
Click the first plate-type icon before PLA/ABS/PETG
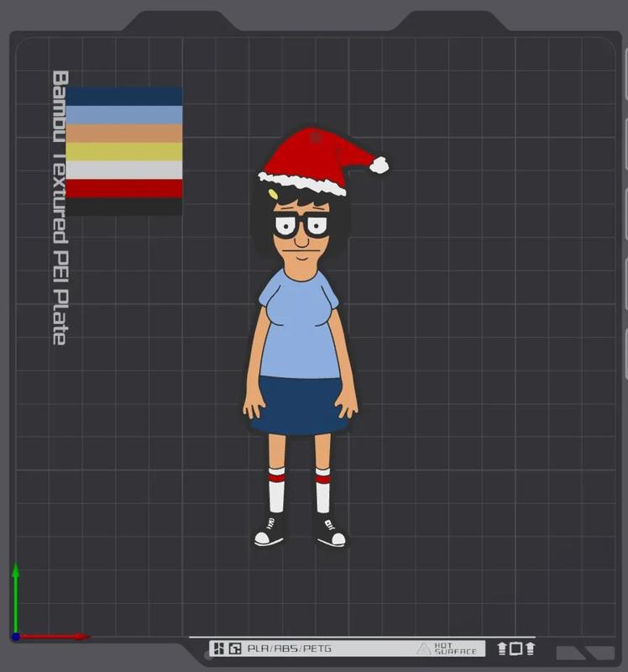[x=219, y=648]
